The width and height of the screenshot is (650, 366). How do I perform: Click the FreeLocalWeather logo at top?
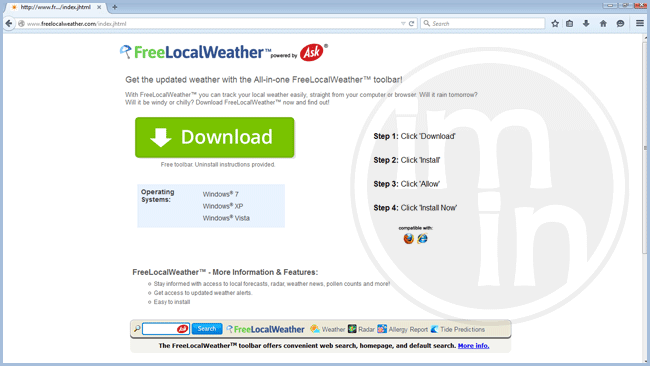coord(195,52)
